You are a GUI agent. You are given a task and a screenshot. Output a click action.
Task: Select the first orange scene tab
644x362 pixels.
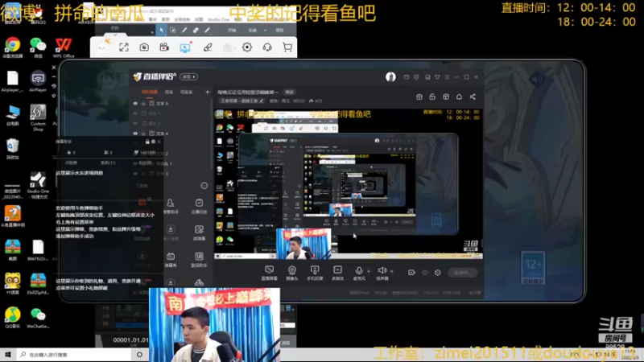[x=150, y=92]
